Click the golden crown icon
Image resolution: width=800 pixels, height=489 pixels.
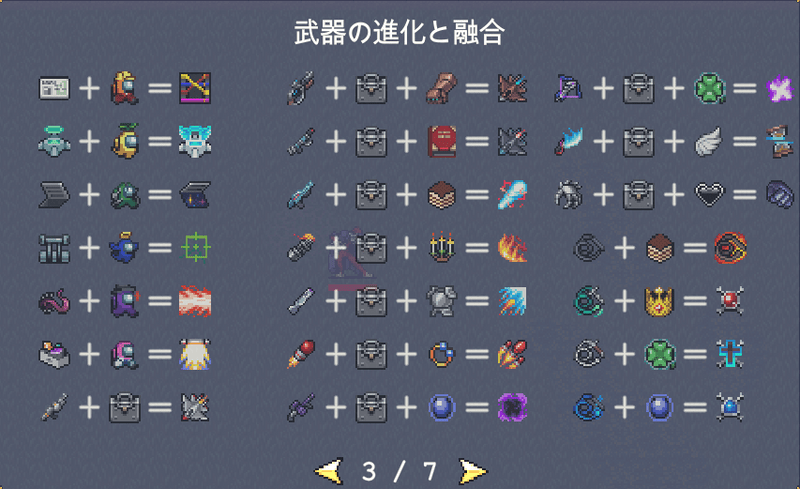659,301
